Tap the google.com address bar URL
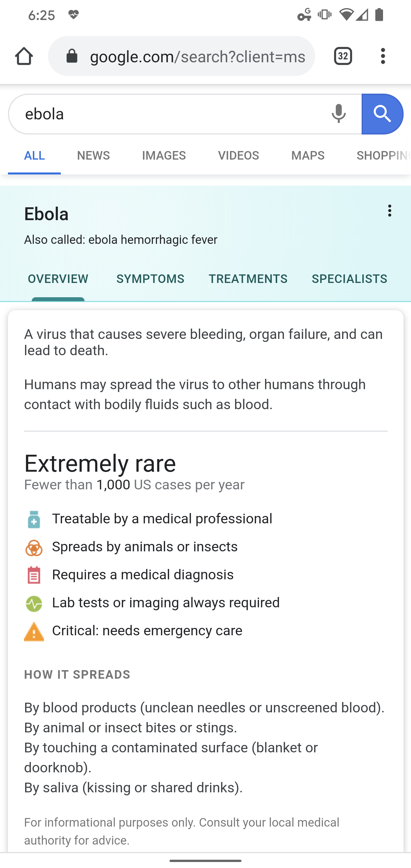The width and height of the screenshot is (411, 868). (198, 56)
